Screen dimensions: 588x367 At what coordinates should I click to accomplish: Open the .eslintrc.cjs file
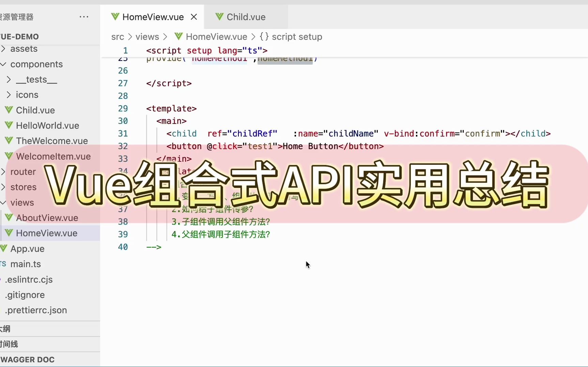[29, 280]
